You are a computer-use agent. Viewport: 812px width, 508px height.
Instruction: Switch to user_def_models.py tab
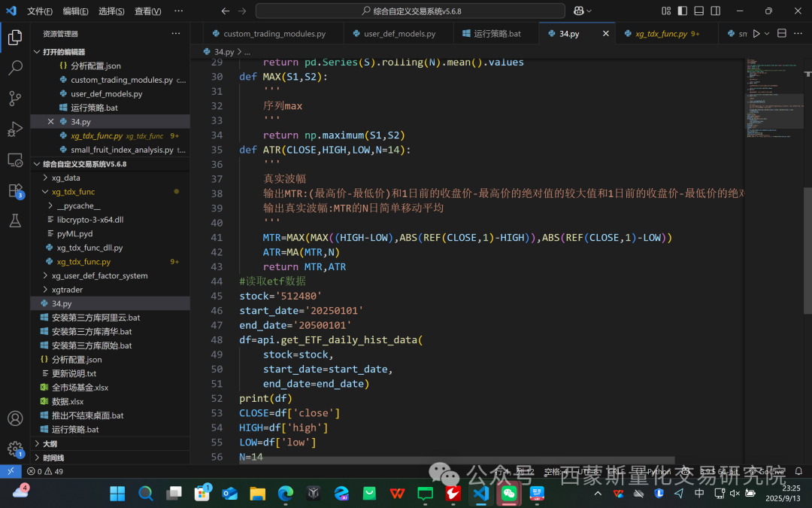tap(399, 34)
